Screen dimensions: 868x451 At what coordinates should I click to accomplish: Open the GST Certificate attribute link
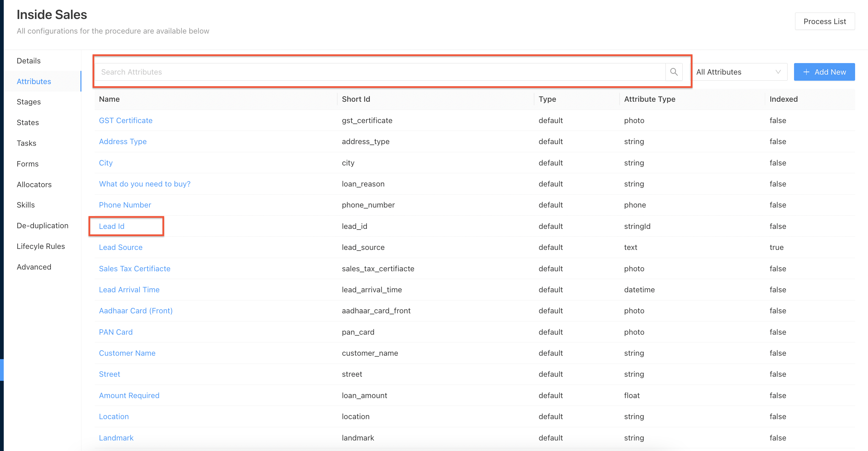pos(126,120)
